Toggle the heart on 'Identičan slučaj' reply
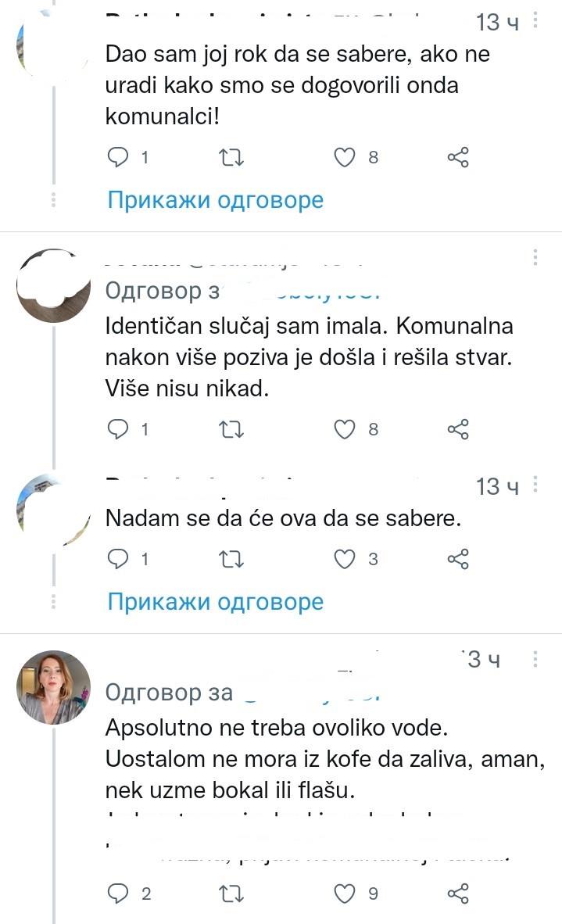 pos(343,428)
